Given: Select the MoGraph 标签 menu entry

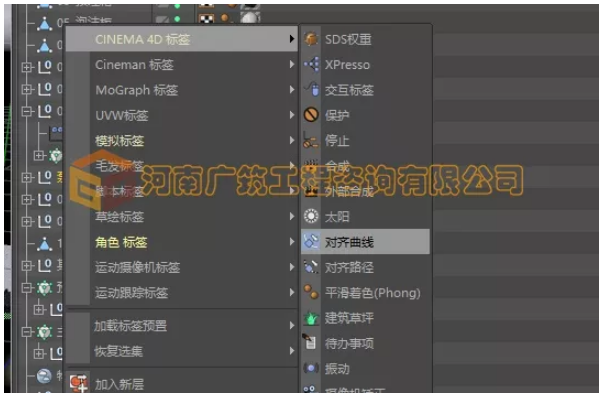Looking at the screenshot, I should pos(182,90).
